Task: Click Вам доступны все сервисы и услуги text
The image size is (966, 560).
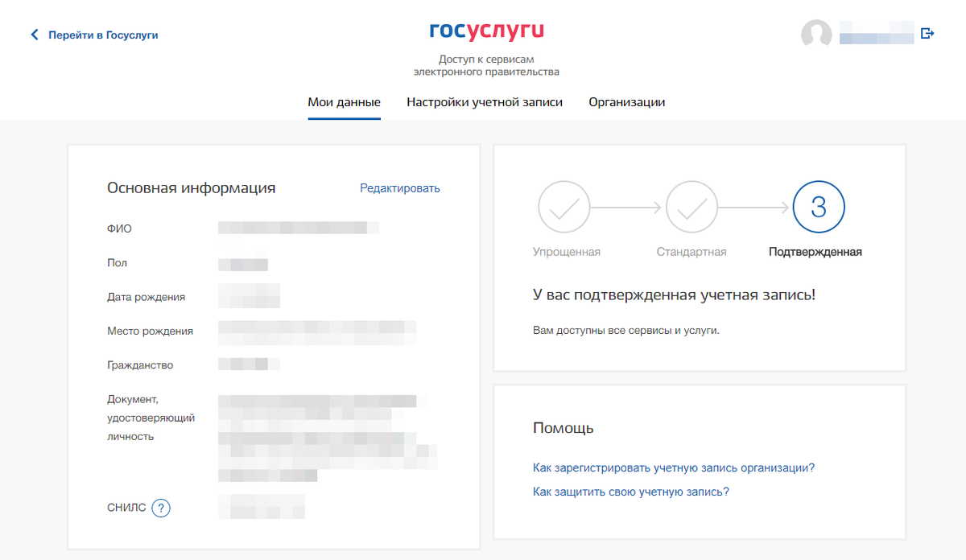Action: [x=626, y=331]
